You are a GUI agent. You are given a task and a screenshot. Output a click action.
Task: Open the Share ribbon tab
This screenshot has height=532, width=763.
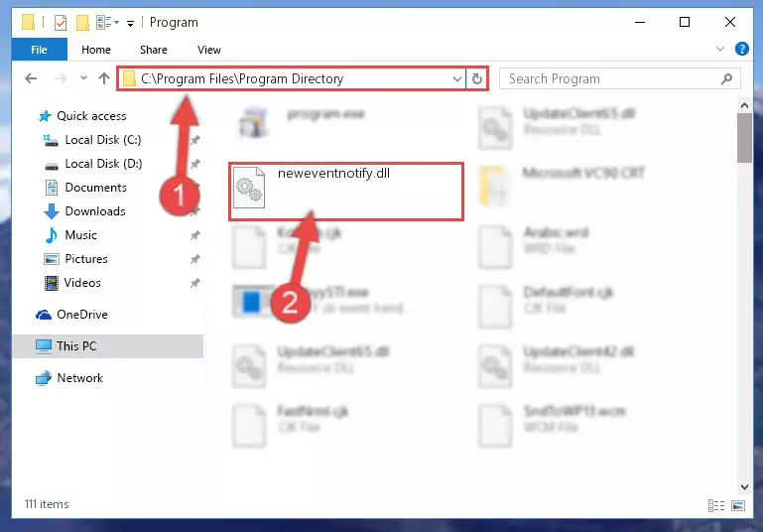(x=153, y=50)
